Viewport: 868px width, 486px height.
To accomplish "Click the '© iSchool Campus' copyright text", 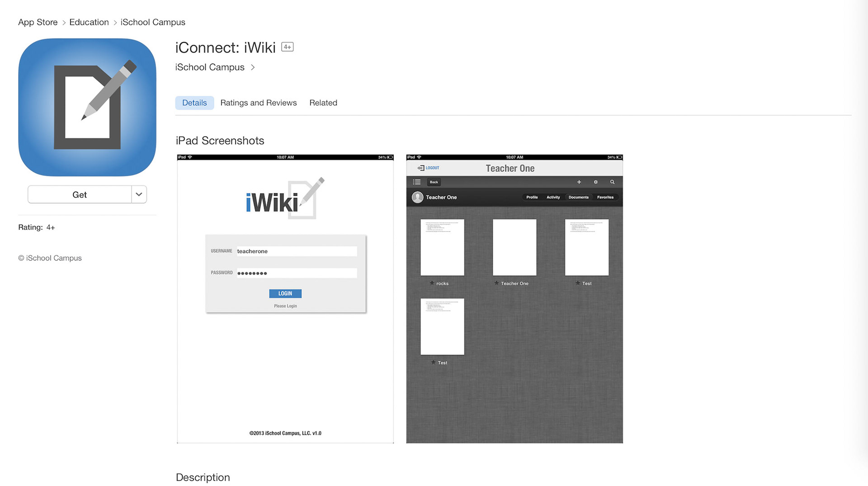I will [x=50, y=258].
